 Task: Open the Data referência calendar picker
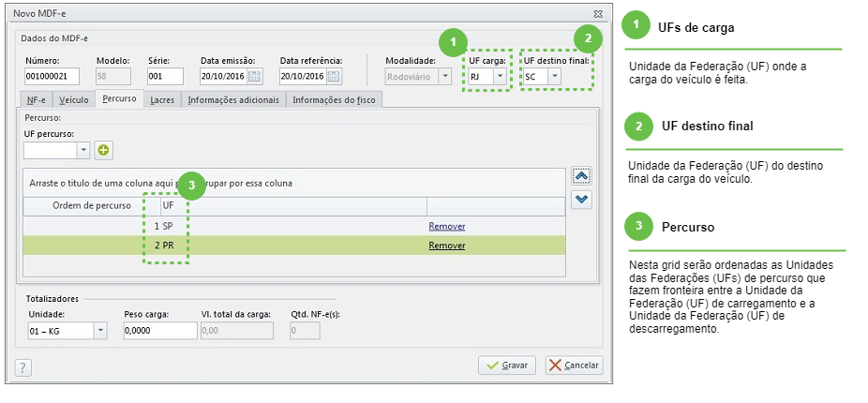point(336,77)
